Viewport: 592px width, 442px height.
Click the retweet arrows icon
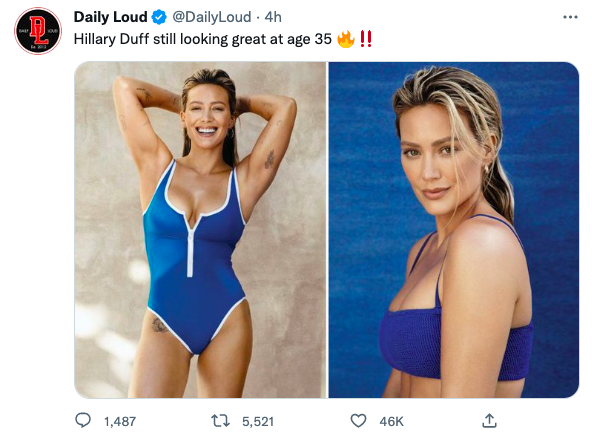[x=220, y=421]
